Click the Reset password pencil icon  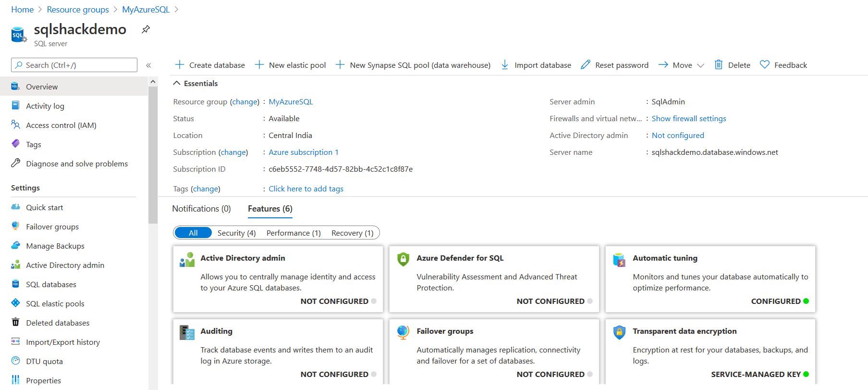coord(585,65)
